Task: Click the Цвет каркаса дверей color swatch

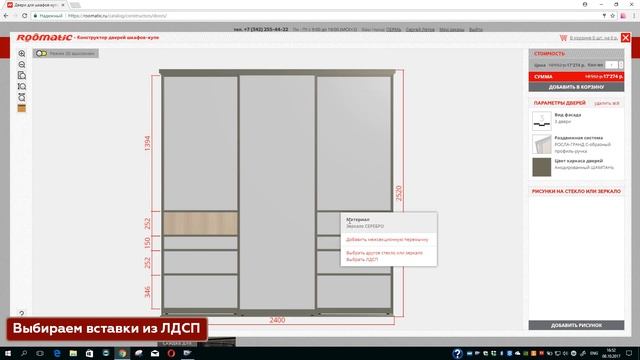Action: 542,167
